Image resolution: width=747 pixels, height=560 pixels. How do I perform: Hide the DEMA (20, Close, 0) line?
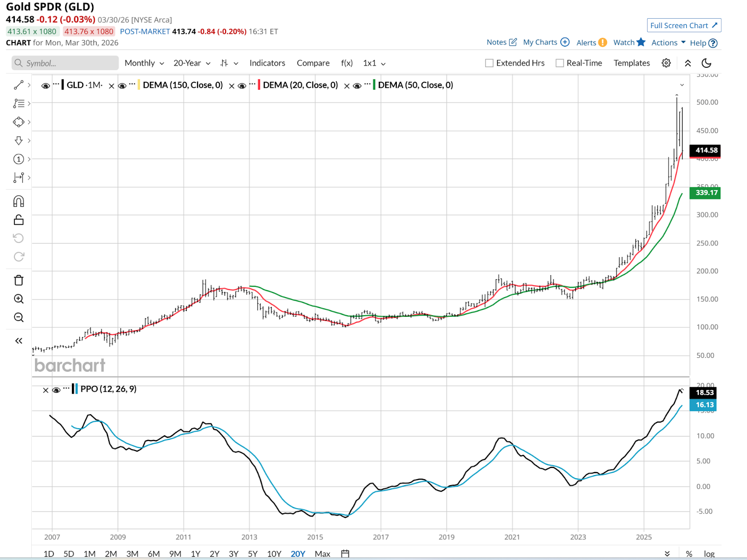pos(242,86)
